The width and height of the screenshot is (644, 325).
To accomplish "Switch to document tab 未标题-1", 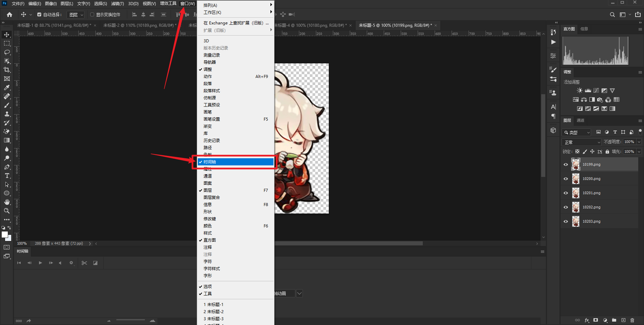I will click(54, 25).
